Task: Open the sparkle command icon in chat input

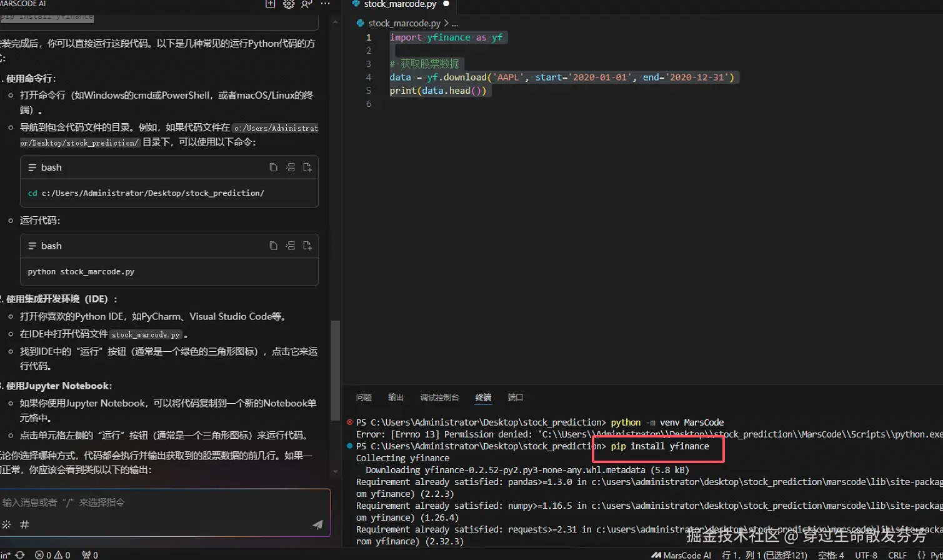Action: click(x=7, y=524)
